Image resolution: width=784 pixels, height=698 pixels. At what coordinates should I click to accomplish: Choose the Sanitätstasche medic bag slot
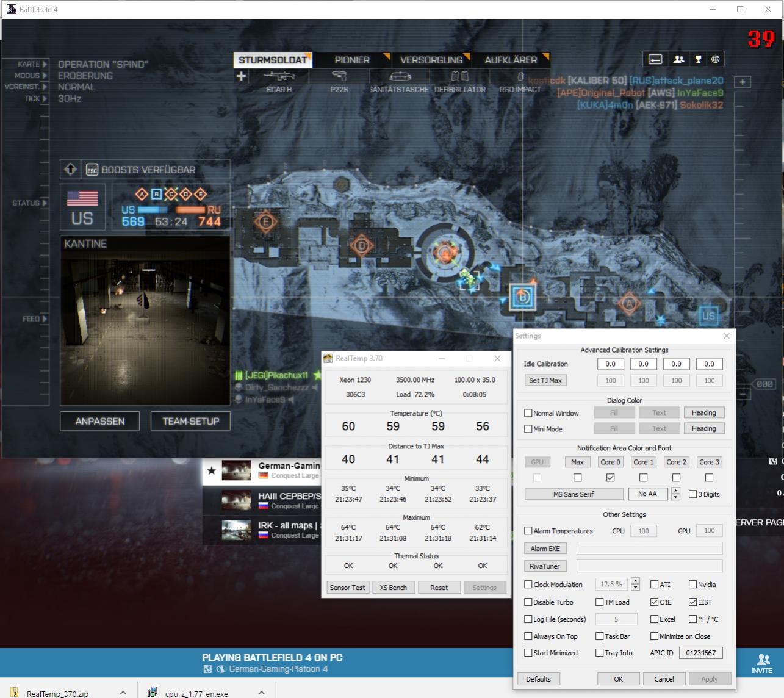pos(400,76)
